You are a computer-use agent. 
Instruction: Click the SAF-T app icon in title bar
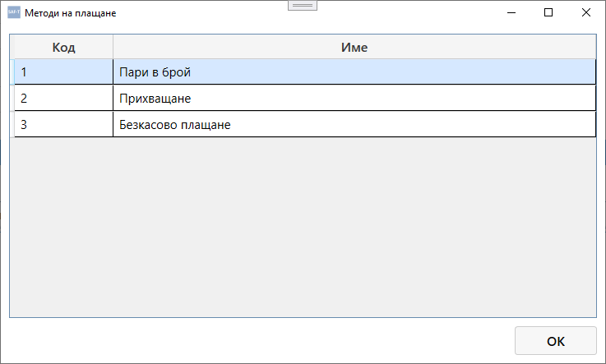(x=14, y=12)
